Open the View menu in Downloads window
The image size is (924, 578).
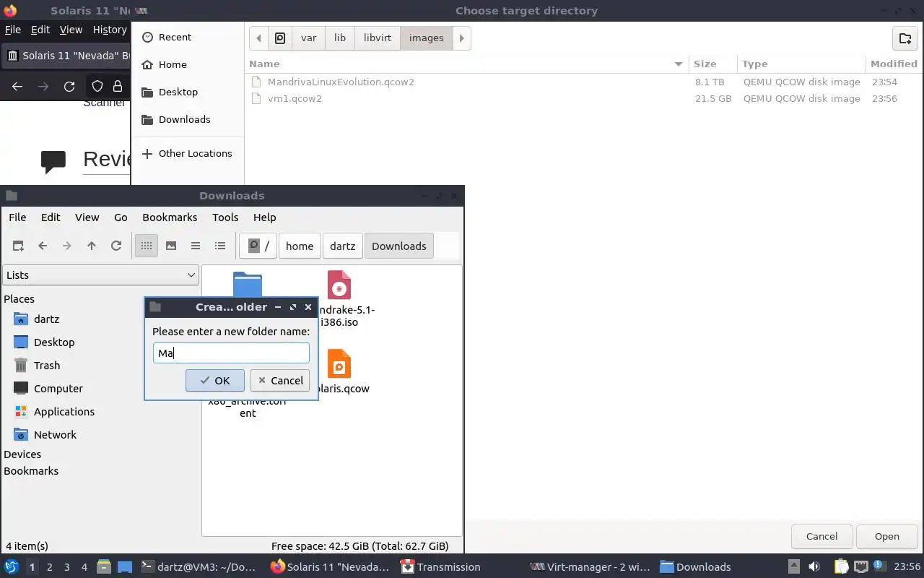coord(87,217)
